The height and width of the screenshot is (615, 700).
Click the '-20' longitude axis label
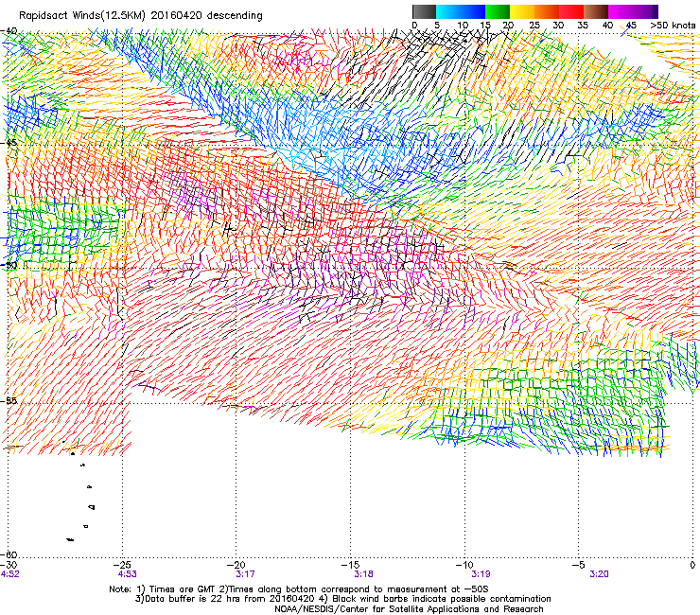click(x=236, y=565)
